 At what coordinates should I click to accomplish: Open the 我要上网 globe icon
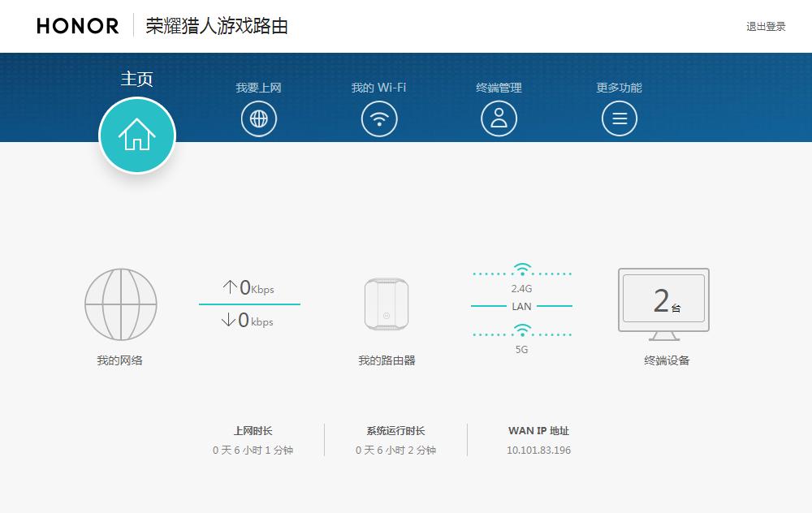(x=258, y=118)
